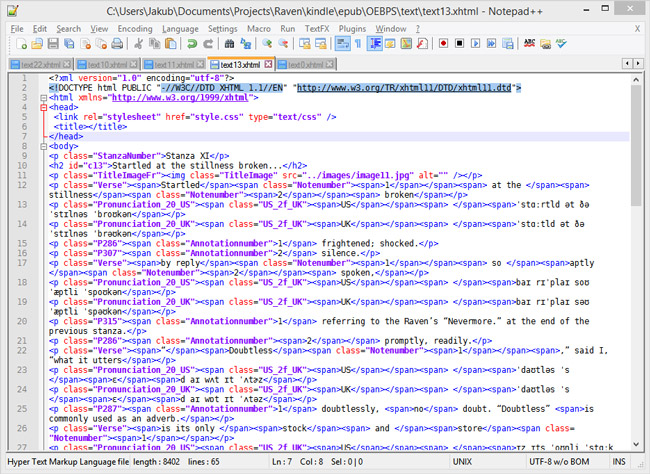Image resolution: width=650 pixels, height=474 pixels.
Task: Click the scrollbar up arrow
Action: (636, 79)
